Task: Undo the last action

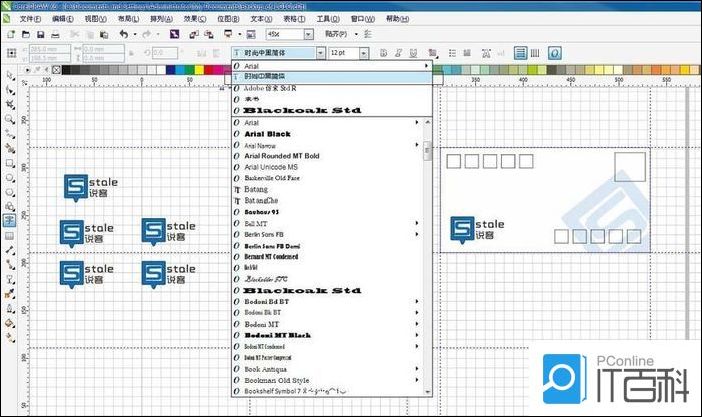Action: click(124, 34)
